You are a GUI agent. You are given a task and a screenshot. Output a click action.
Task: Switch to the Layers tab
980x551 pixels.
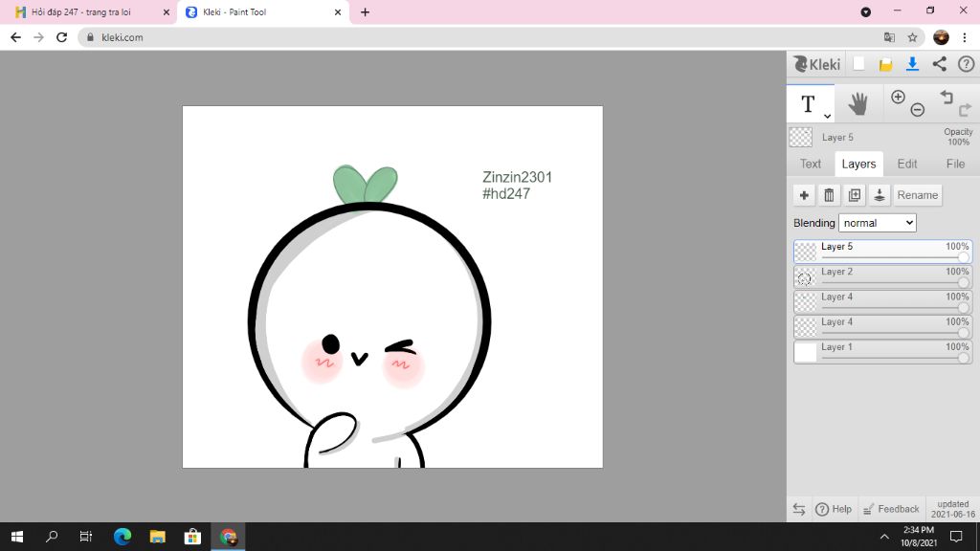click(x=858, y=164)
